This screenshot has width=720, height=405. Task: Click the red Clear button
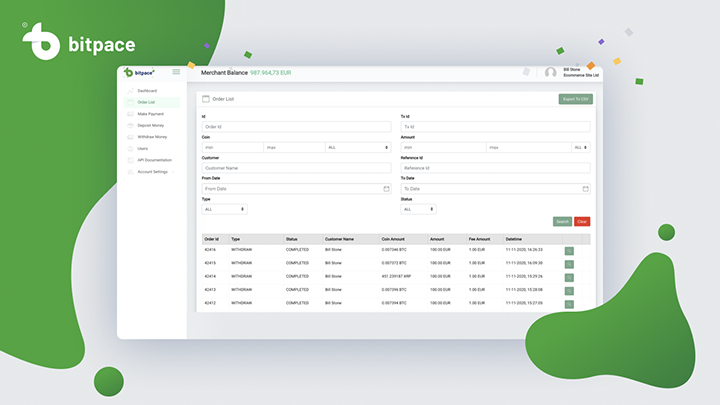click(x=582, y=222)
